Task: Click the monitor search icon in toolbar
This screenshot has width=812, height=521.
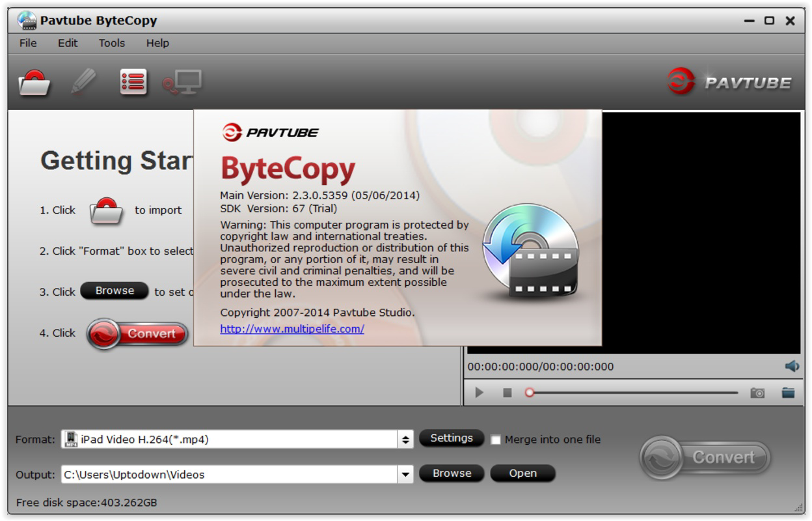Action: click(182, 83)
